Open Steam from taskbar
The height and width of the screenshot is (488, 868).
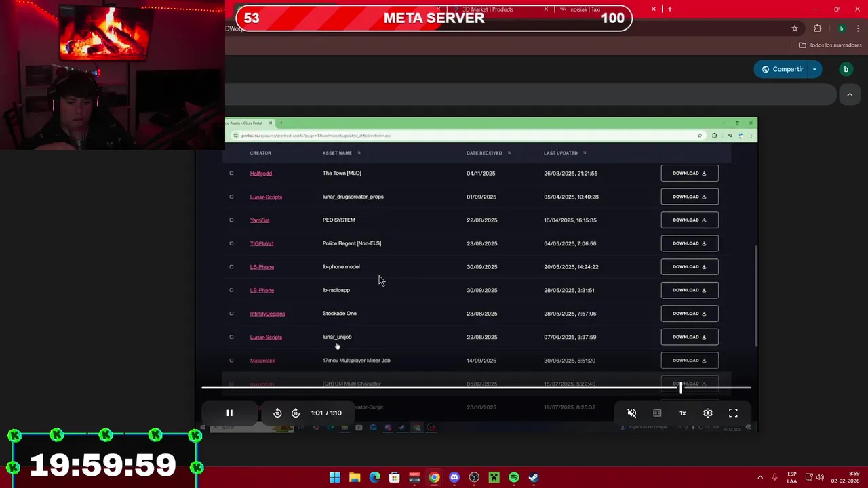click(x=534, y=477)
